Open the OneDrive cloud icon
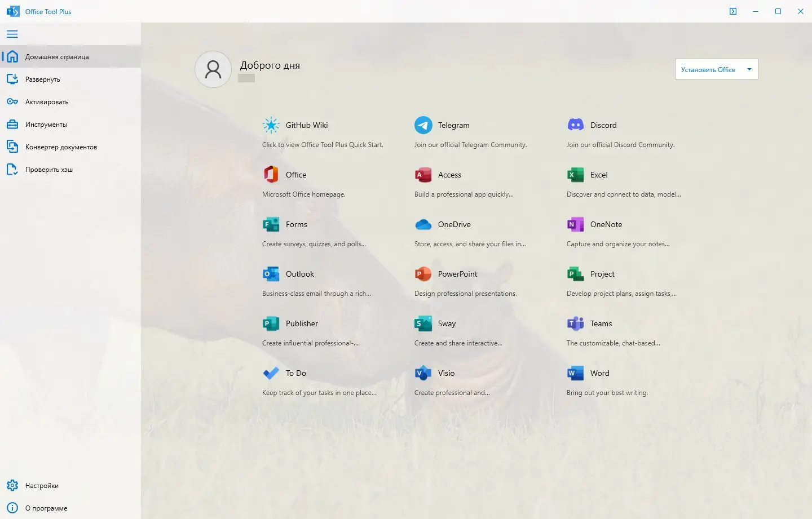Image resolution: width=812 pixels, height=519 pixels. point(423,224)
